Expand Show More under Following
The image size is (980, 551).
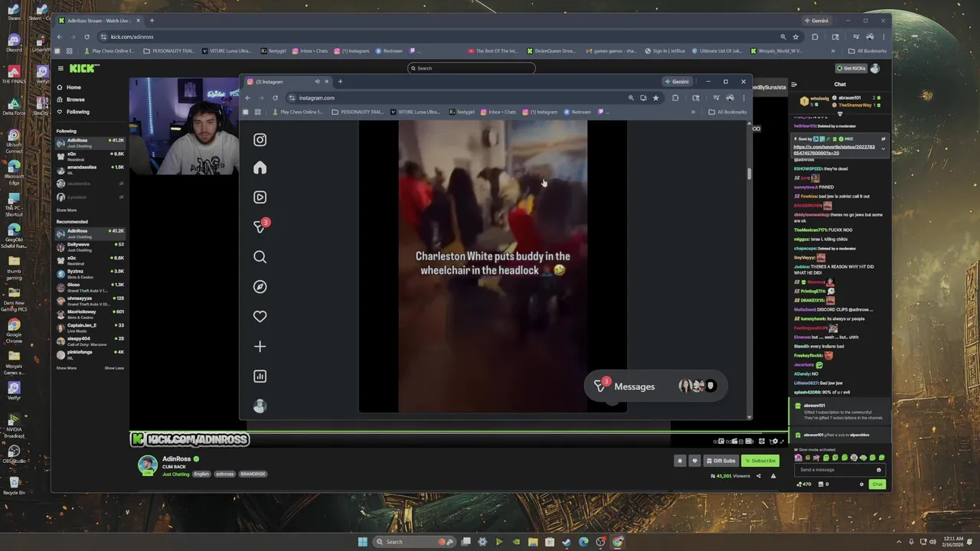[67, 210]
